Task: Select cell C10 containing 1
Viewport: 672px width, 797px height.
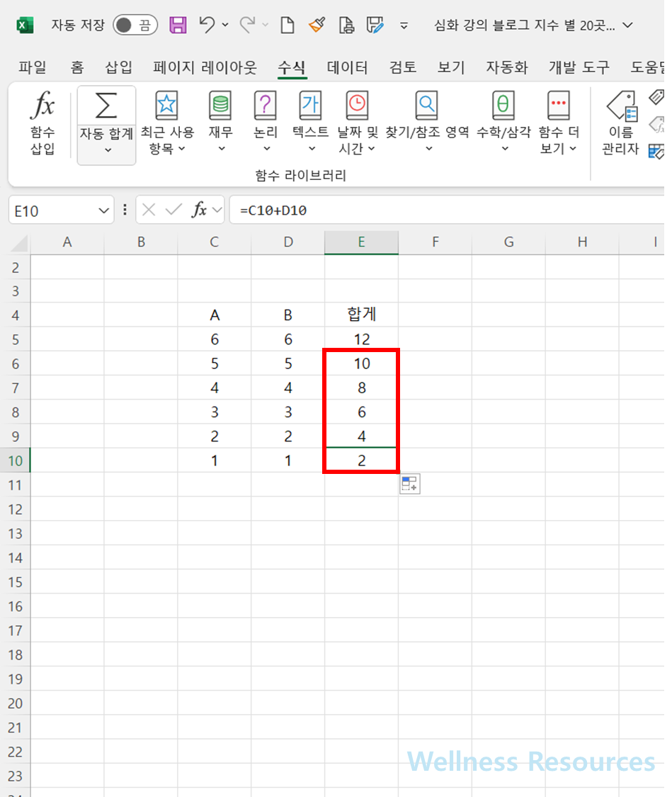Action: coord(215,460)
